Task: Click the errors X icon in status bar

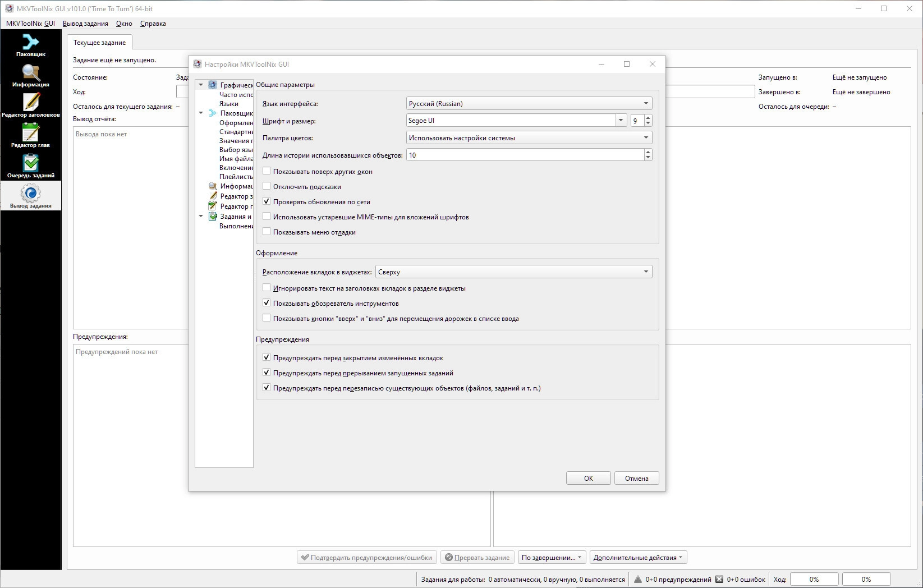Action: tap(719, 580)
